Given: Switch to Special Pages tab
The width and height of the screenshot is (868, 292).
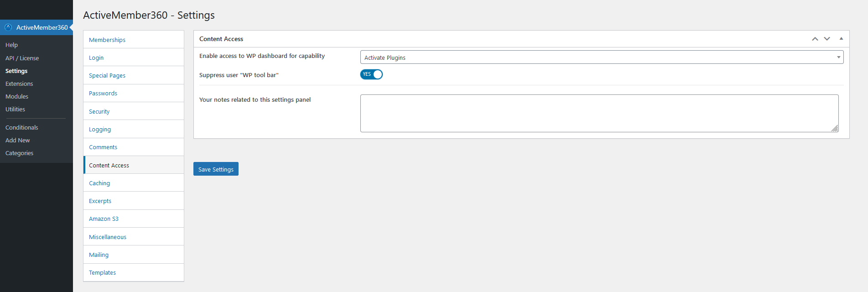Looking at the screenshot, I should pos(134,75).
